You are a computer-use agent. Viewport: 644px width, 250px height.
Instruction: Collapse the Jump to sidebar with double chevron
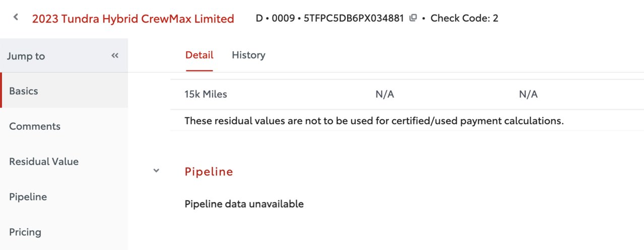tap(115, 55)
